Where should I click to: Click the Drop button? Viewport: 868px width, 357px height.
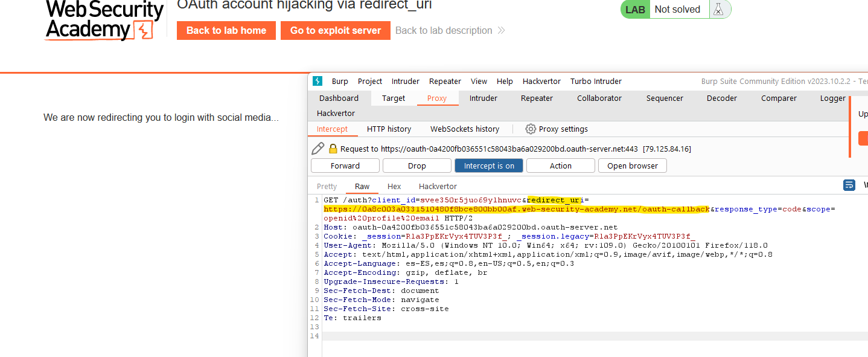(x=417, y=166)
